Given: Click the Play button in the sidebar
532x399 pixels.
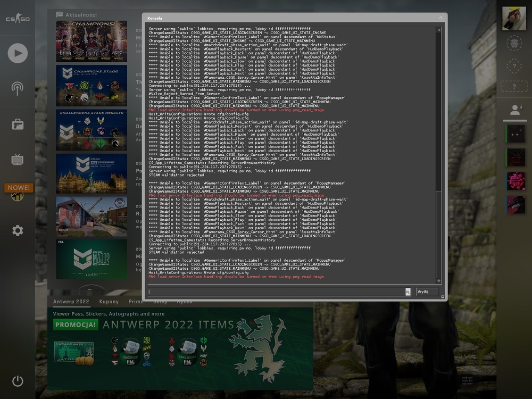Looking at the screenshot, I should (x=18, y=53).
